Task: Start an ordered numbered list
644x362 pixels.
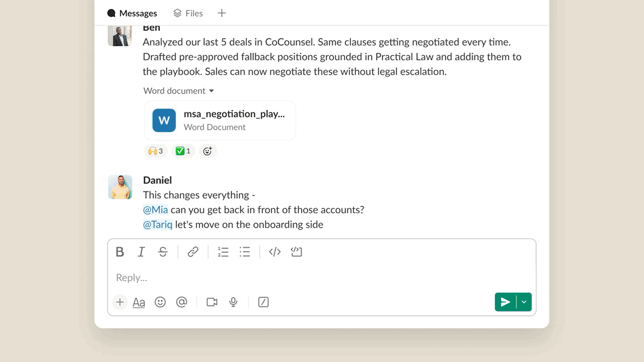Action: 223,252
